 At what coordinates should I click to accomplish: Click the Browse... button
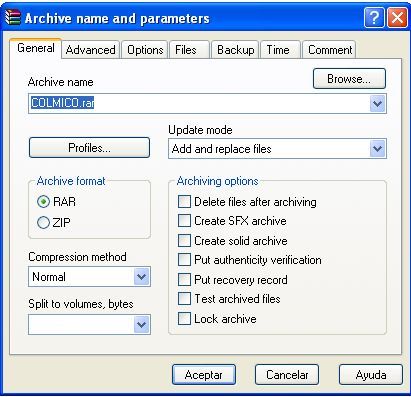(x=349, y=79)
